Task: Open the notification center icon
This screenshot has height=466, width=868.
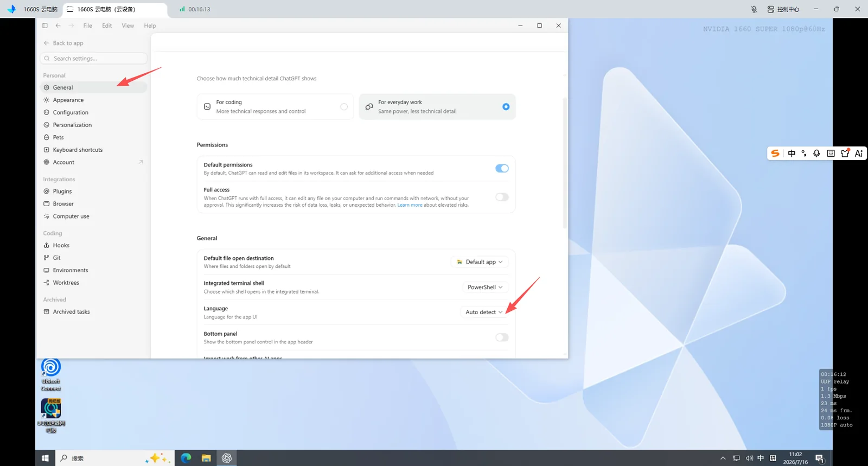Action: click(820, 459)
